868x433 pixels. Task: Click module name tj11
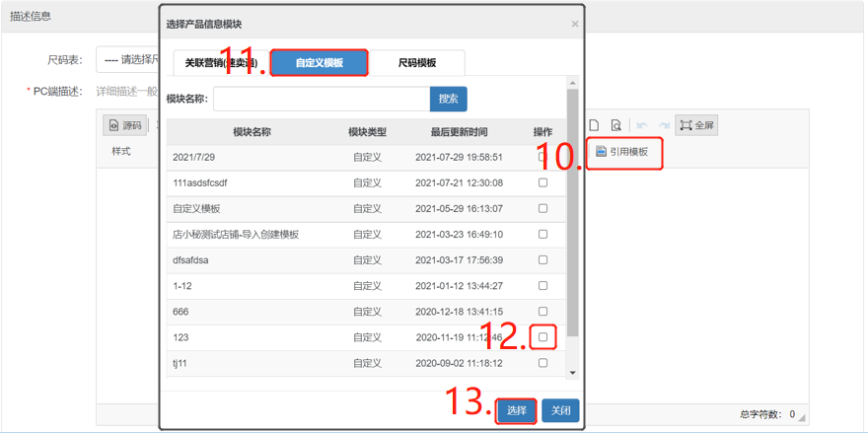(181, 363)
